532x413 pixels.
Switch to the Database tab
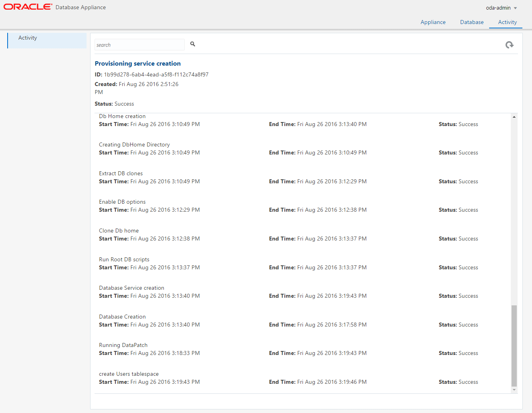point(472,22)
